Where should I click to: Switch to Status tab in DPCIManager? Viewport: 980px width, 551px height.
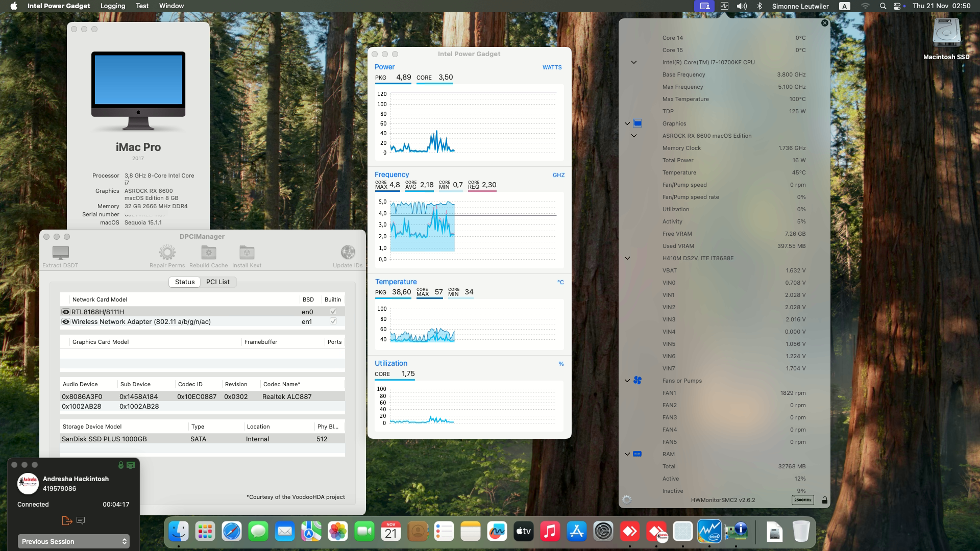coord(185,282)
